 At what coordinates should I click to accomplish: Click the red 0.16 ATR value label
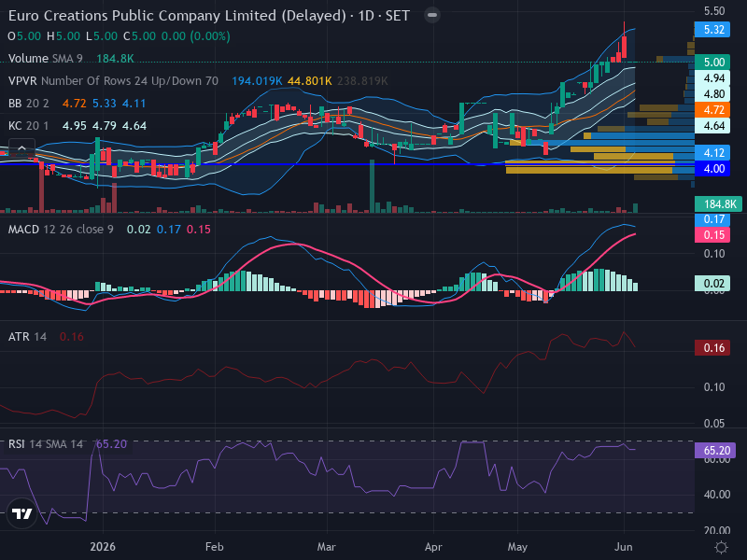coord(712,347)
